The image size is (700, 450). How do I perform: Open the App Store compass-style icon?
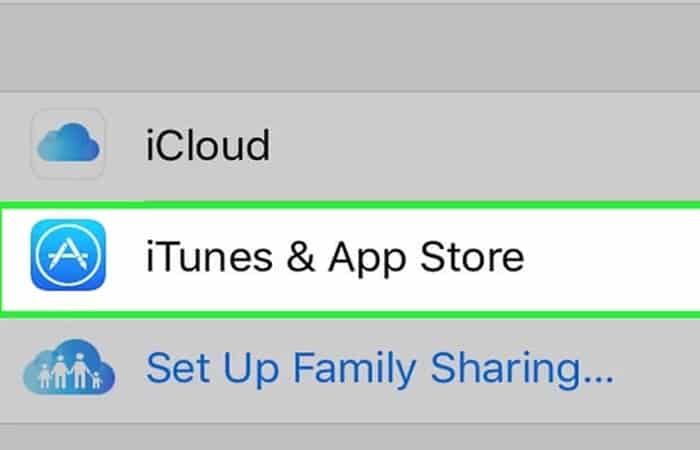(68, 255)
